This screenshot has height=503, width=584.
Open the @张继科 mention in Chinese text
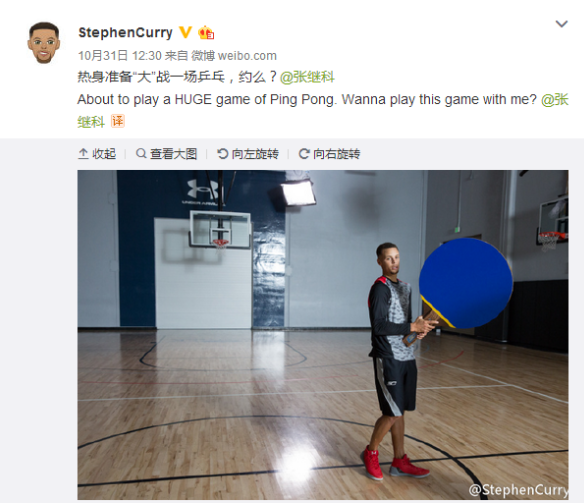[x=307, y=77]
